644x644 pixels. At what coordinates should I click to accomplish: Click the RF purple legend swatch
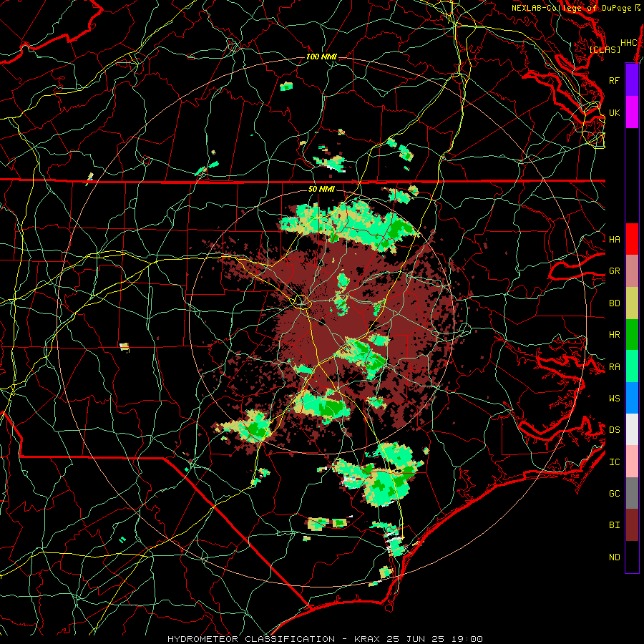pyautogui.click(x=632, y=80)
